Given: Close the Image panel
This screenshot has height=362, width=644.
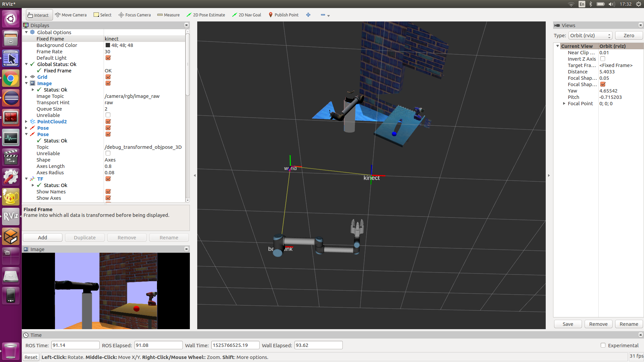Looking at the screenshot, I should (186, 249).
